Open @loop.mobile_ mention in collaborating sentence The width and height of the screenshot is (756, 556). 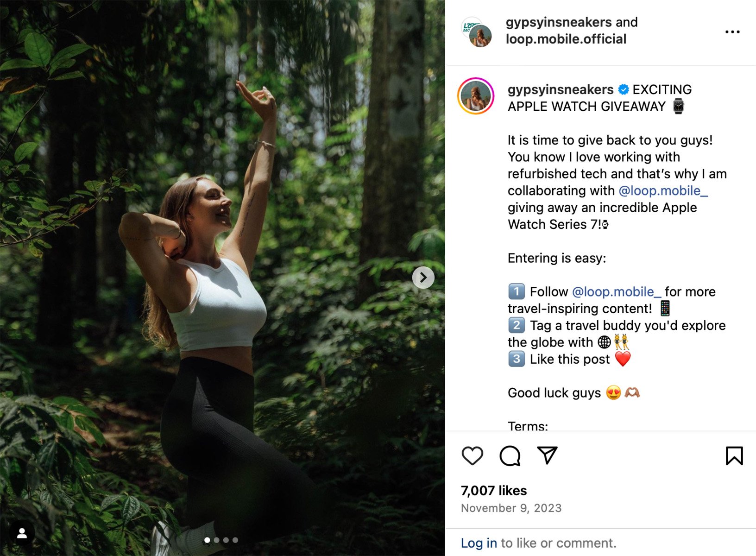tap(663, 191)
